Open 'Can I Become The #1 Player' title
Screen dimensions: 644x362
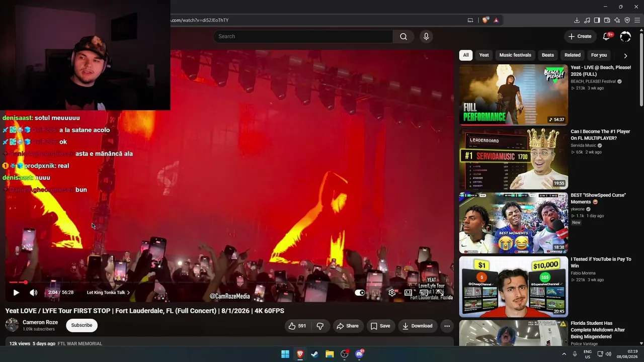pos(600,135)
